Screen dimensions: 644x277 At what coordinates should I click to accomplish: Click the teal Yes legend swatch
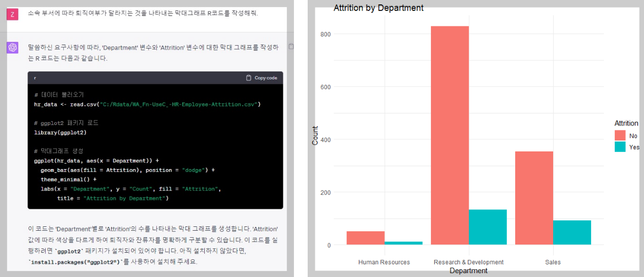click(620, 147)
